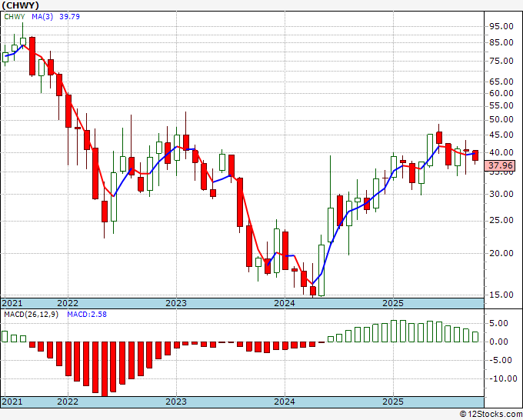Click the first large red candle near 85

(32, 56)
